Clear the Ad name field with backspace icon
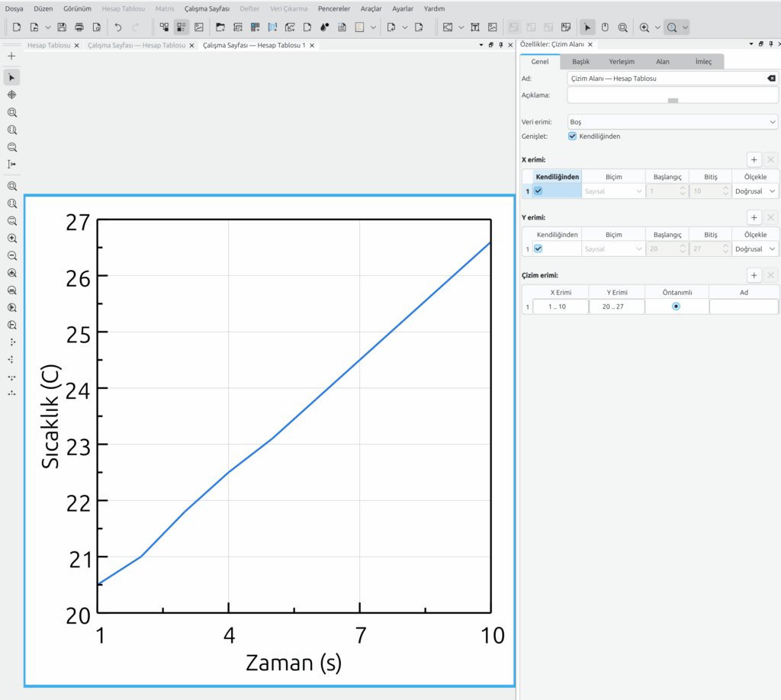The image size is (781, 700). click(771, 79)
